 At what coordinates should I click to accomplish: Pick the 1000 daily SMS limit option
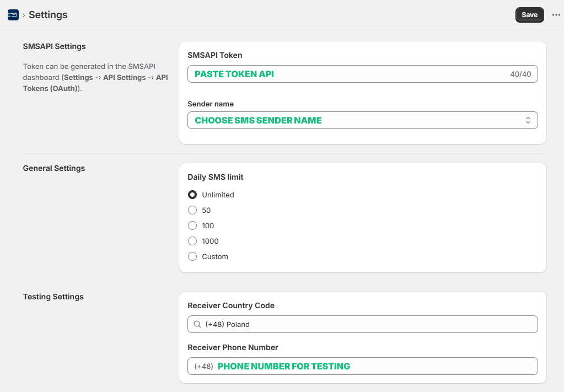click(192, 241)
